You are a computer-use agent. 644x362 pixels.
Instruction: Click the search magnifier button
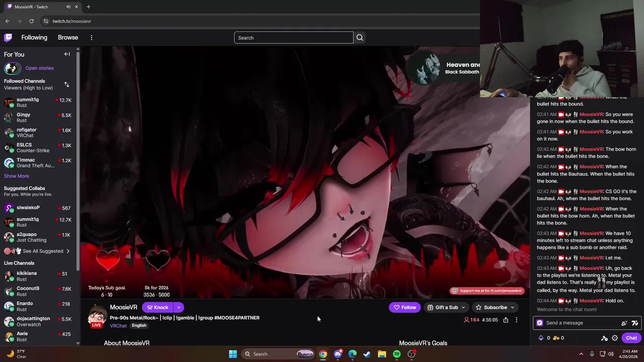coord(360,38)
